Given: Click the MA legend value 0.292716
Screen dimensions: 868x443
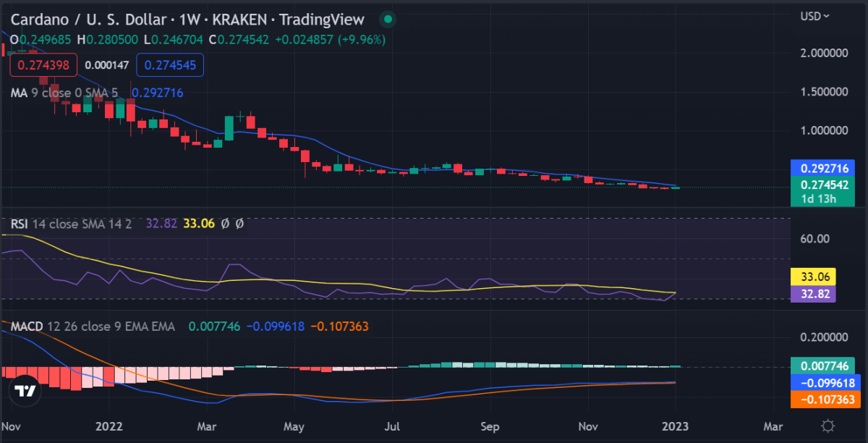Looking at the screenshot, I should pyautogui.click(x=157, y=93).
